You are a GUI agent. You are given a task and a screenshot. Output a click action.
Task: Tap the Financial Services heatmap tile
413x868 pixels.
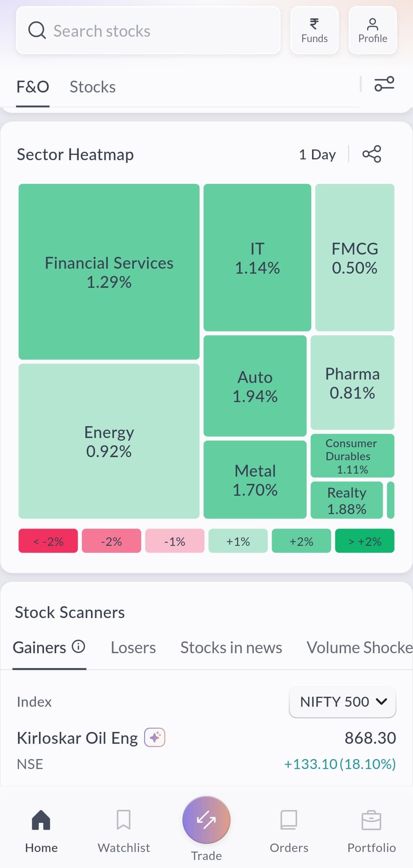(109, 272)
